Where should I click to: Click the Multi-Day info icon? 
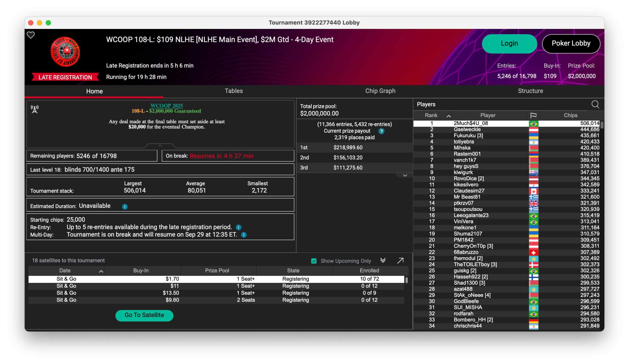click(244, 235)
